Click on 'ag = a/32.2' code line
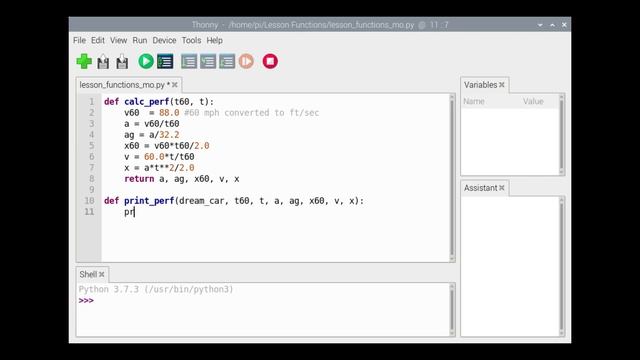 (x=151, y=135)
